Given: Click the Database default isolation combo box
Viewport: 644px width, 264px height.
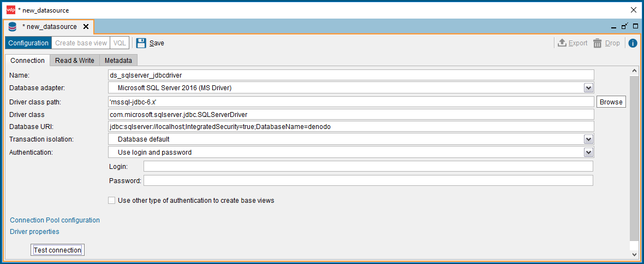Looking at the screenshot, I should 351,139.
